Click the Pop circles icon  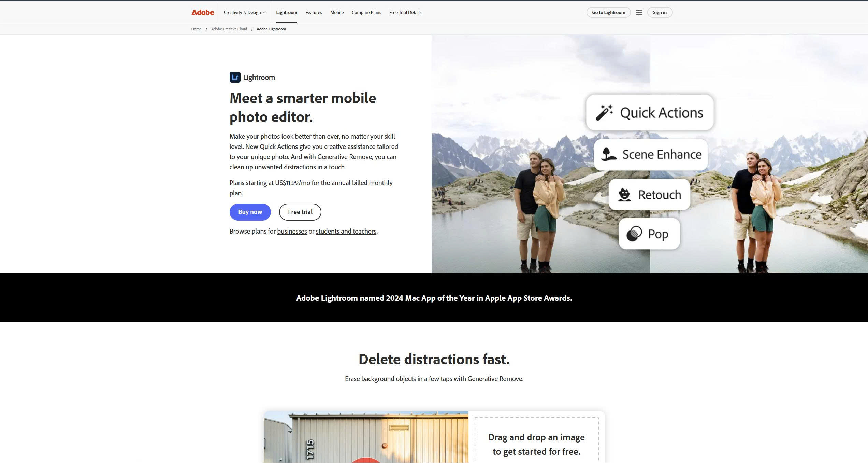(634, 234)
